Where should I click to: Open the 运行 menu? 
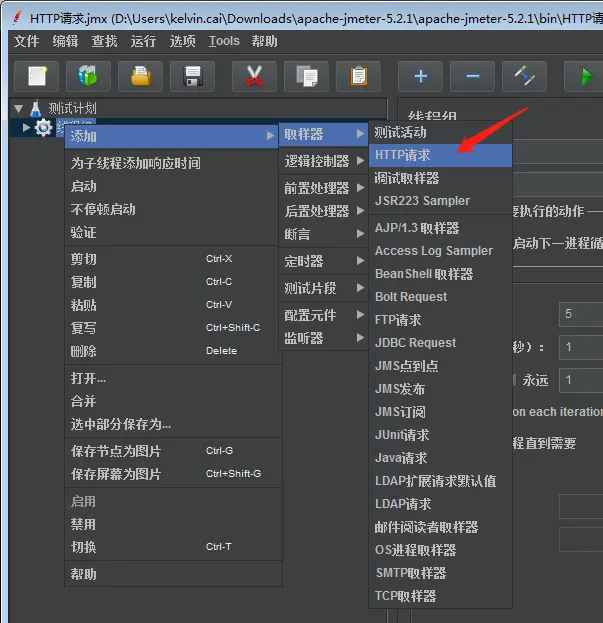(143, 41)
